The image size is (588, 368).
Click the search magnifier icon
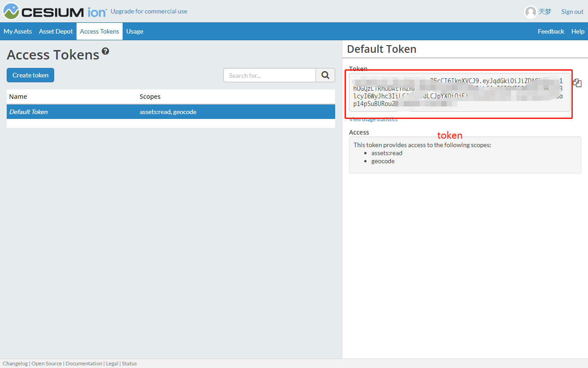click(325, 75)
